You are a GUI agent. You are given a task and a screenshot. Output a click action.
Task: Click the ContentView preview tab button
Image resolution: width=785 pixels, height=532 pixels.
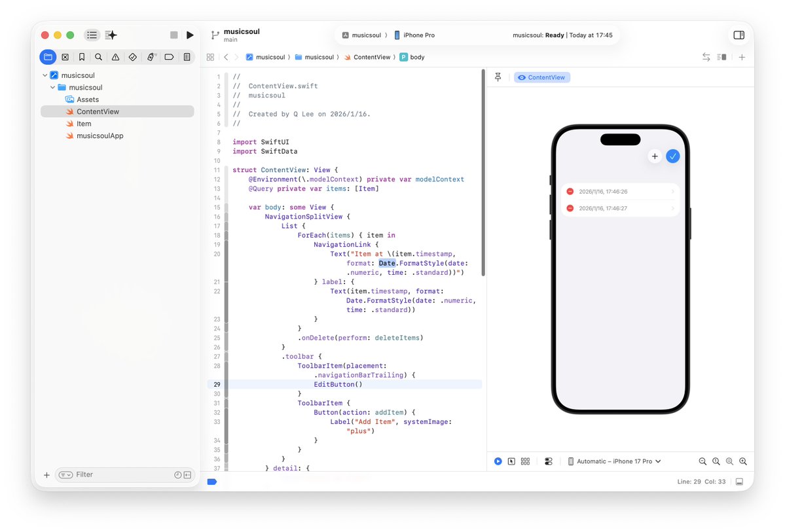click(542, 77)
